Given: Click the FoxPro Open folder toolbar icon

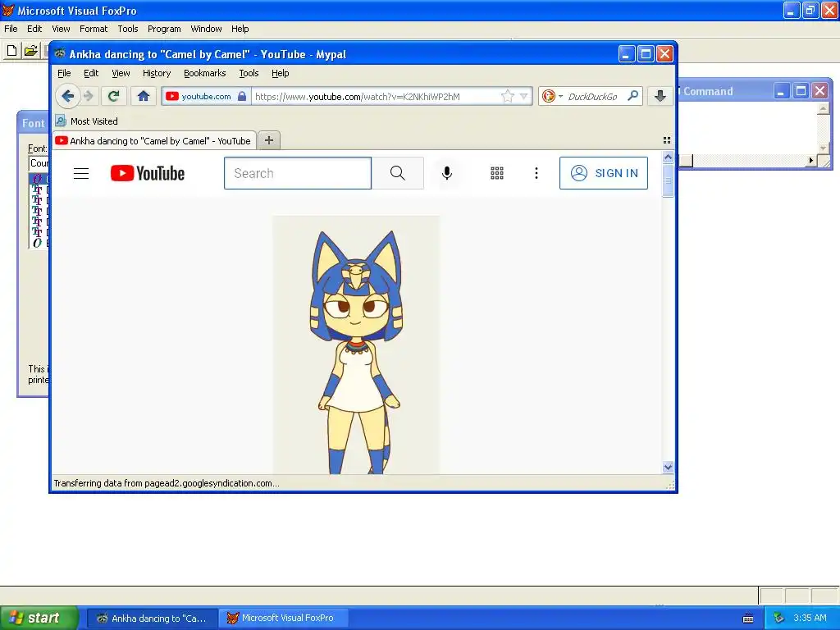Looking at the screenshot, I should pos(31,51).
